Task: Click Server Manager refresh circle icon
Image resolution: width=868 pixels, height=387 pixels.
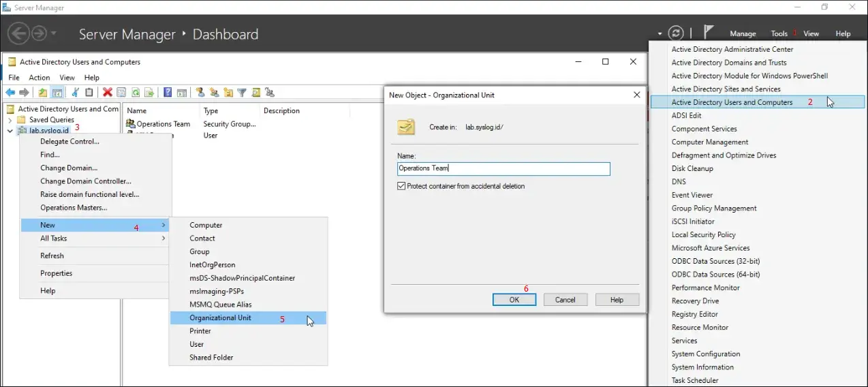Action: click(x=676, y=33)
